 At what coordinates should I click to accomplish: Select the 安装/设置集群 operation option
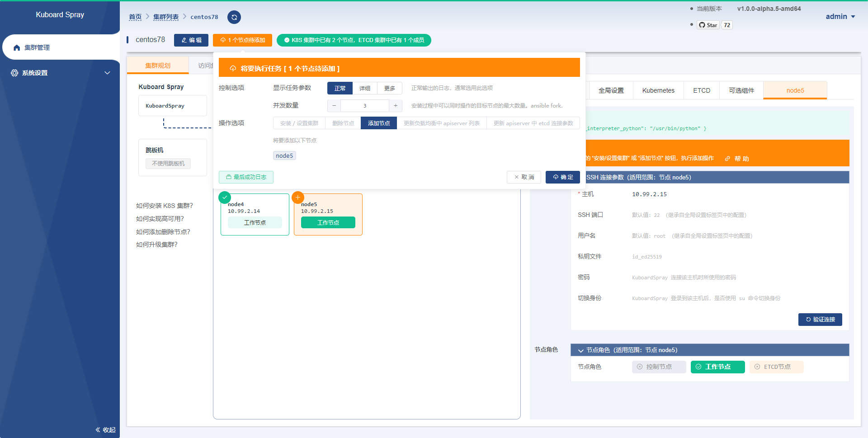(299, 123)
